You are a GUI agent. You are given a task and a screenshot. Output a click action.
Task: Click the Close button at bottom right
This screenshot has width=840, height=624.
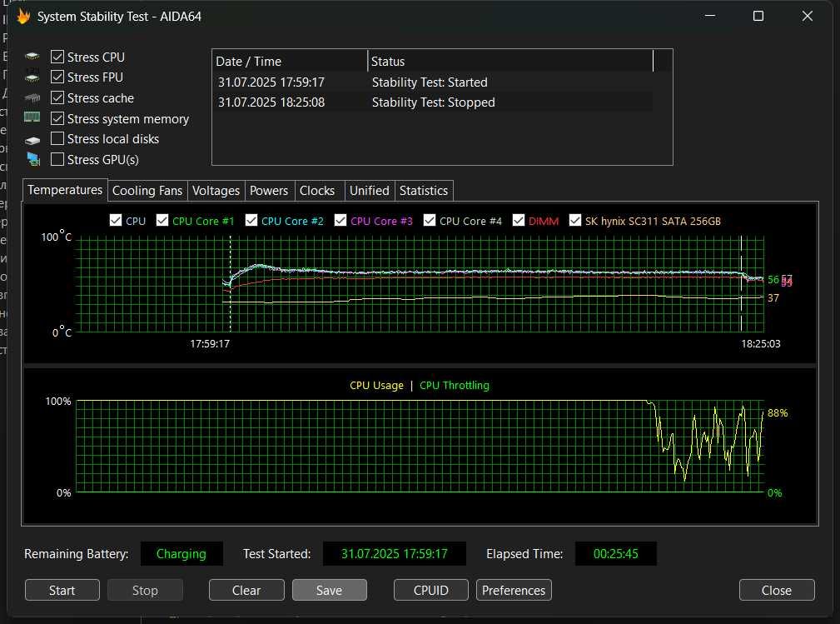[777, 590]
